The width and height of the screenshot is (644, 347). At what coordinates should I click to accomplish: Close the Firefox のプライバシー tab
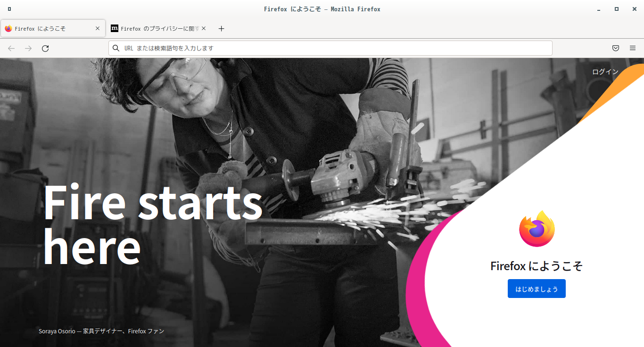[x=204, y=28]
